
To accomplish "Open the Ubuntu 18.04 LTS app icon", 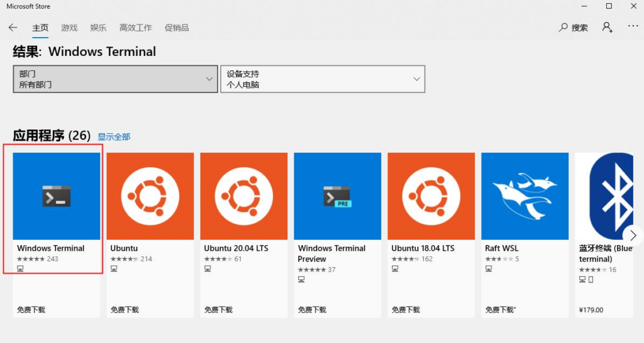I will click(431, 196).
